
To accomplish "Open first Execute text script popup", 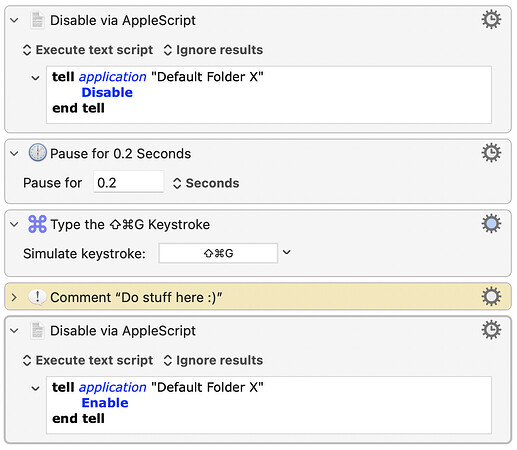I will click(x=88, y=50).
